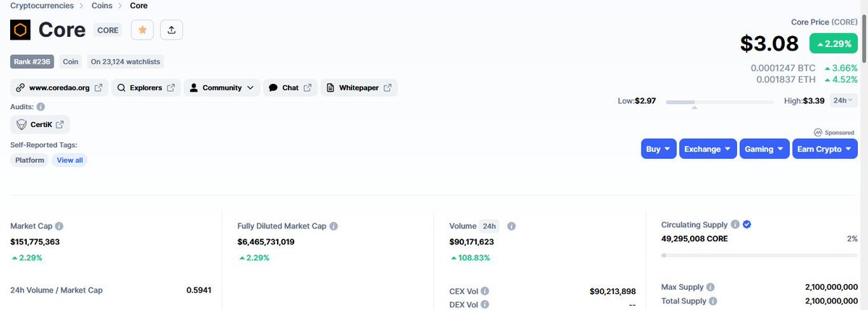Click View all tags
Viewport: 868px width, 310px height.
point(69,160)
